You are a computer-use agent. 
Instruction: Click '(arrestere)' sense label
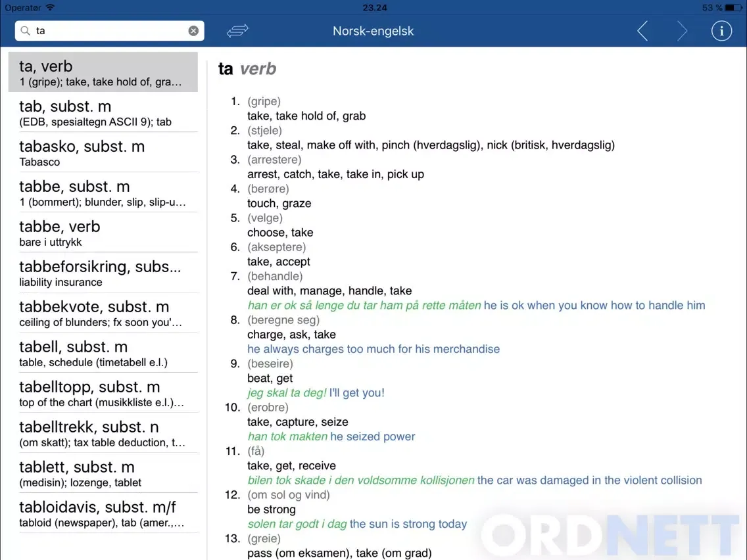[274, 160]
